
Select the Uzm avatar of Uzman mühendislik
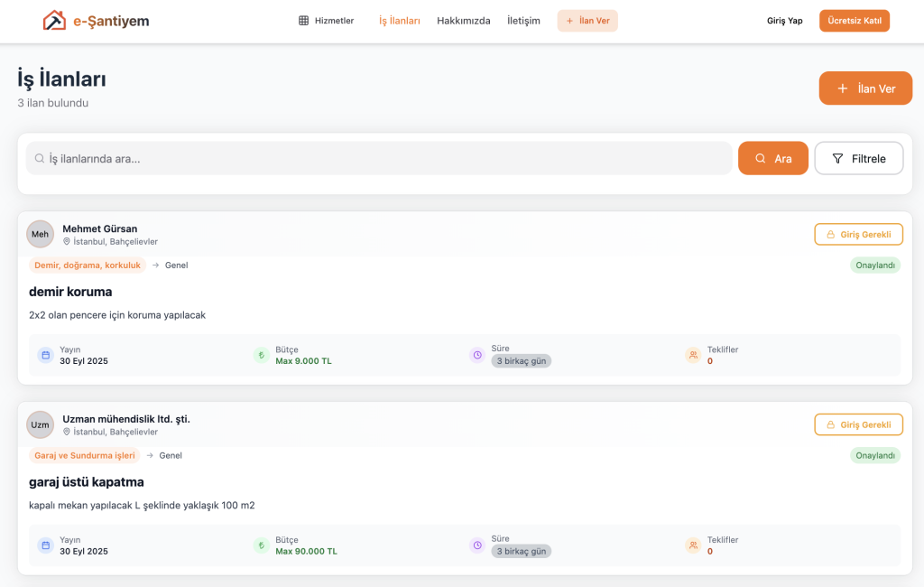click(41, 424)
